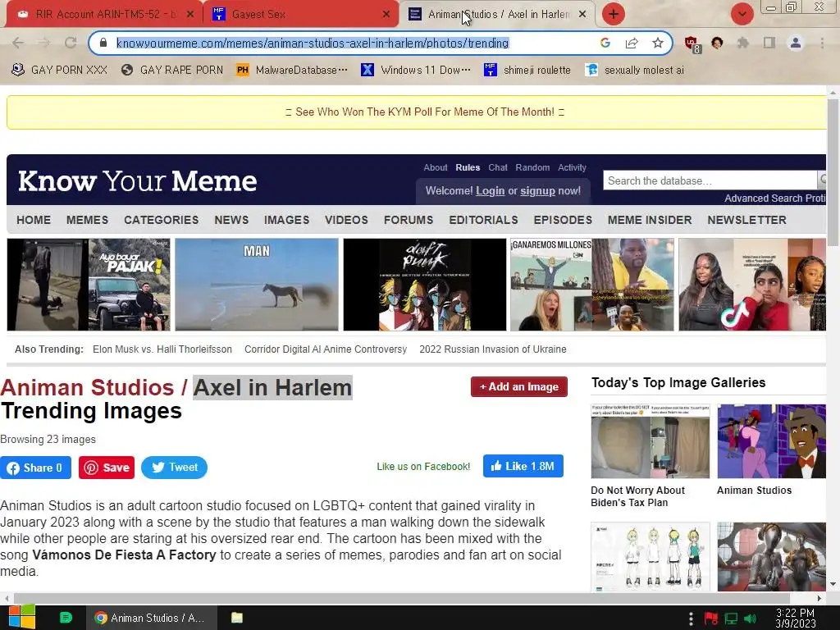Open the Extensions puzzle-piece menu

click(743, 43)
